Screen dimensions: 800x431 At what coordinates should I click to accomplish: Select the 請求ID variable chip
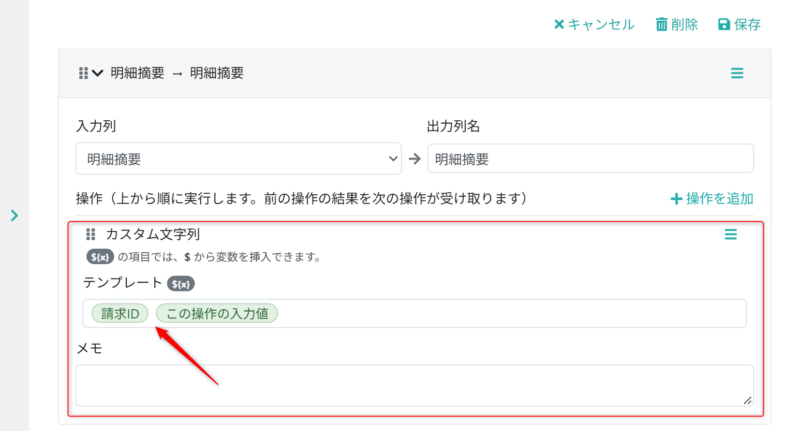120,313
